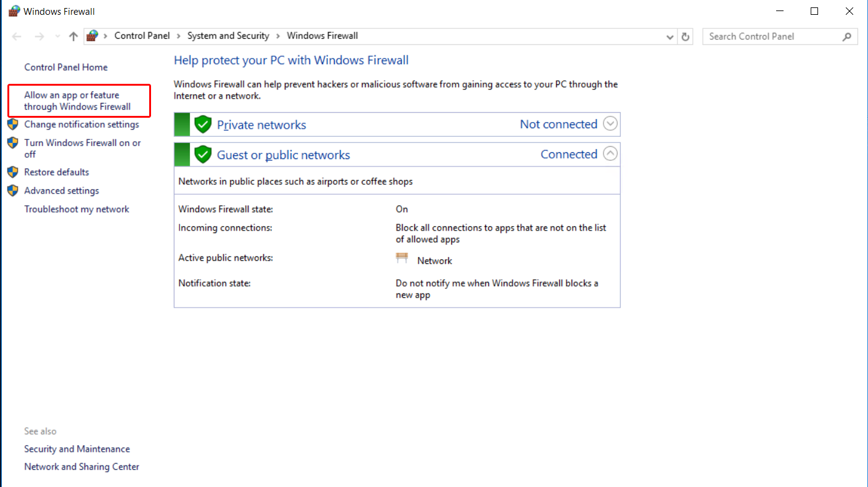The width and height of the screenshot is (868, 487).
Task: Close the Windows Firewall window
Action: [850, 11]
